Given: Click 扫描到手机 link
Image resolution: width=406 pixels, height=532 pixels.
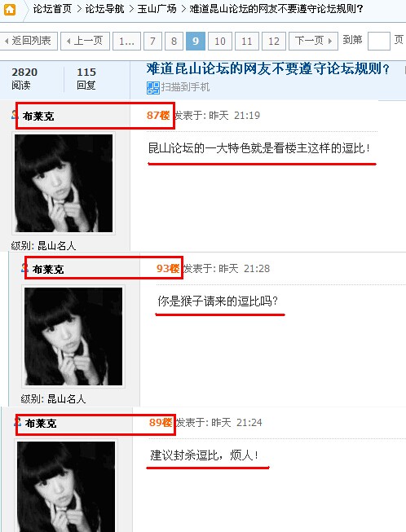Looking at the screenshot, I should tap(185, 87).
